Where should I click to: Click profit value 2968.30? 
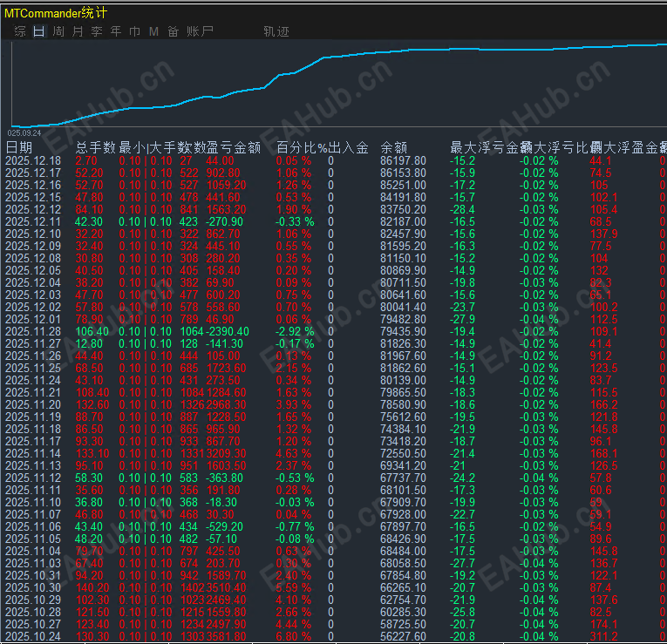point(227,404)
